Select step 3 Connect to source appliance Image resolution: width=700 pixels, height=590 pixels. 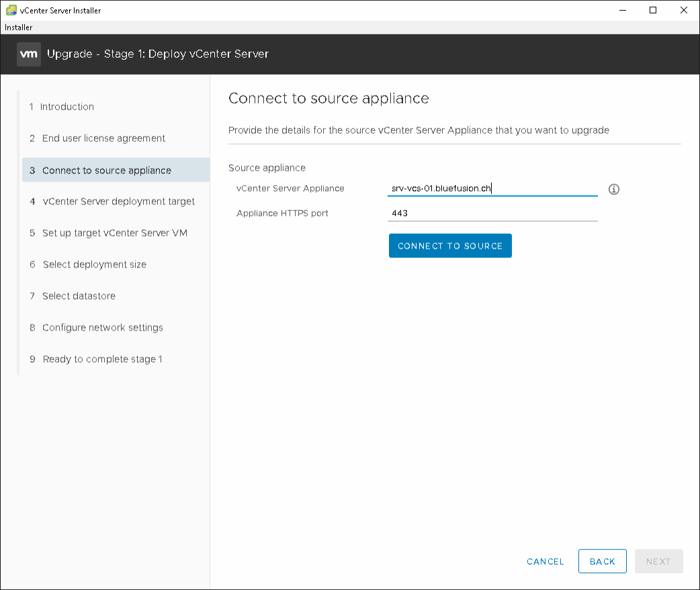[106, 171]
